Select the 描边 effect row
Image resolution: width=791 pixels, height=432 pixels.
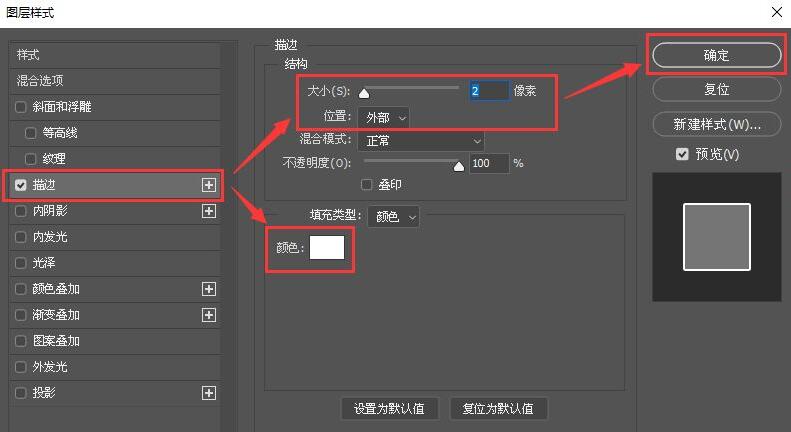tap(115, 185)
